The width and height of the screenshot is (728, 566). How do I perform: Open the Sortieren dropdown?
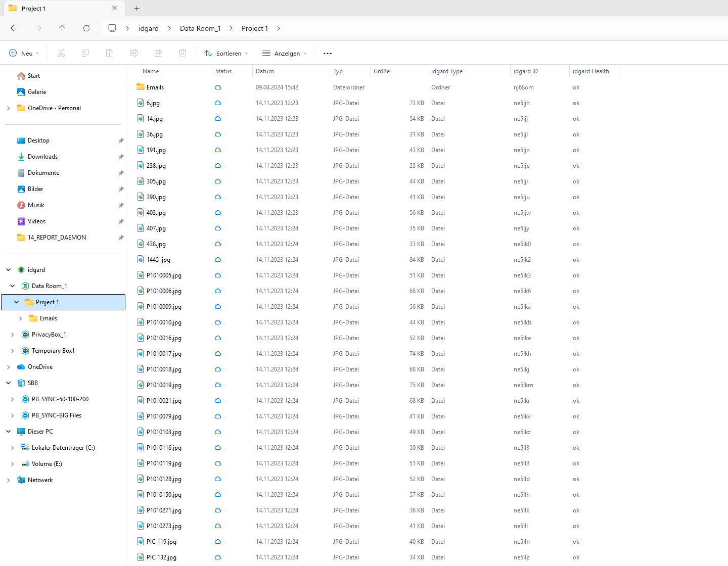click(x=226, y=53)
